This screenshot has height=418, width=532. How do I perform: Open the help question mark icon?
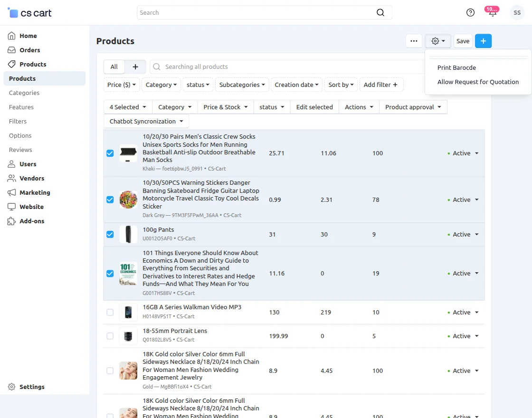point(470,13)
